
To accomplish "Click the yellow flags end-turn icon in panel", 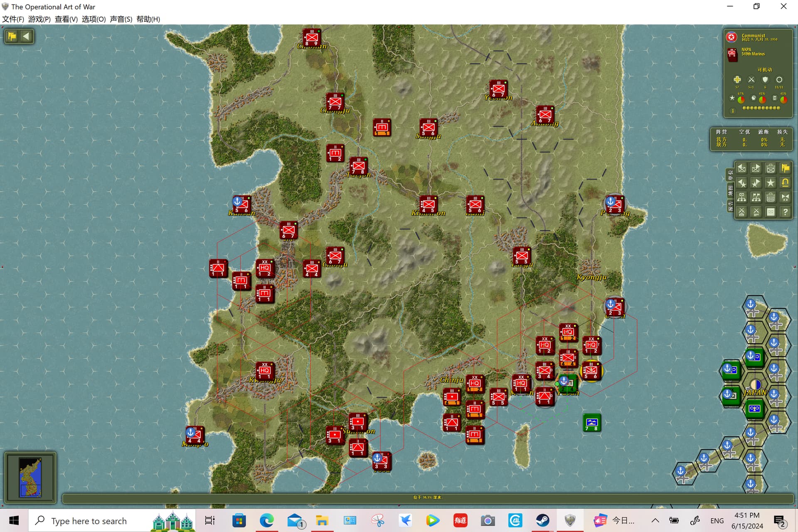I will [x=785, y=168].
